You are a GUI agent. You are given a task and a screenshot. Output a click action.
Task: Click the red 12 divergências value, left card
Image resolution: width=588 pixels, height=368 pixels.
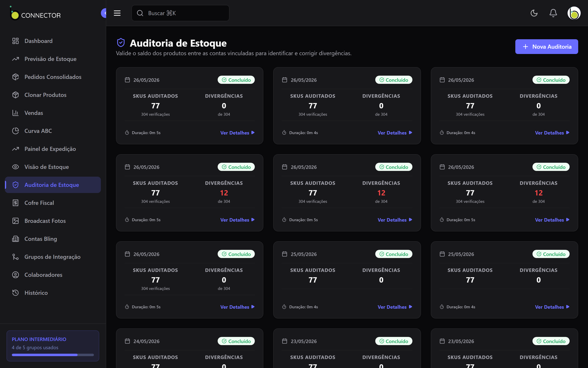click(x=224, y=193)
